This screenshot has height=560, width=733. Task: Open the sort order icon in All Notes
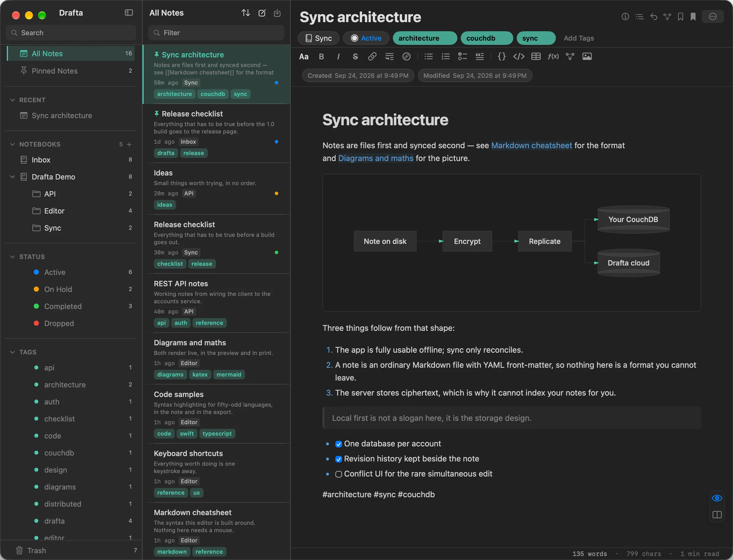tap(246, 13)
